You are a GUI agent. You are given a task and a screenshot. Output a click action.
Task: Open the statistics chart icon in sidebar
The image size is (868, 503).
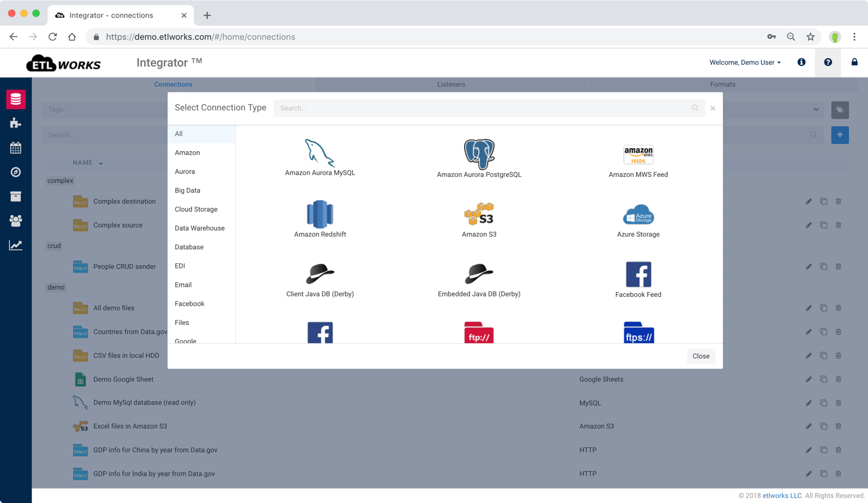tap(16, 244)
